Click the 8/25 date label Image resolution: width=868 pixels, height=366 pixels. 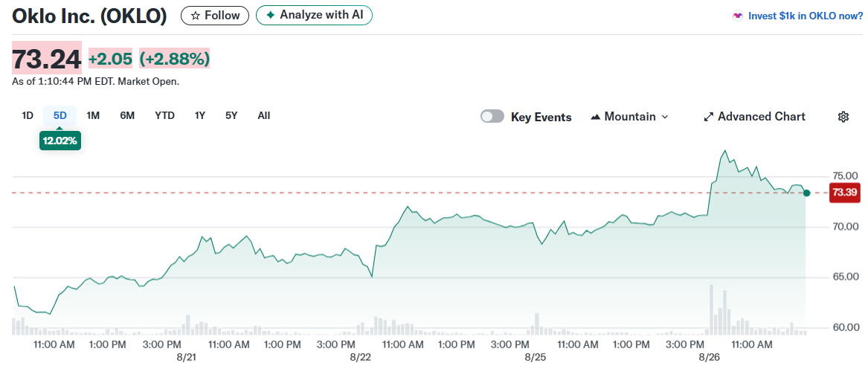536,357
